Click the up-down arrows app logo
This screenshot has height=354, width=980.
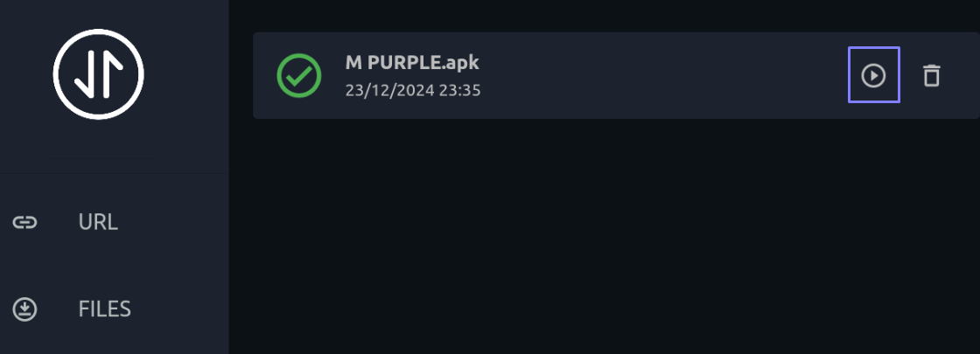pos(99,73)
